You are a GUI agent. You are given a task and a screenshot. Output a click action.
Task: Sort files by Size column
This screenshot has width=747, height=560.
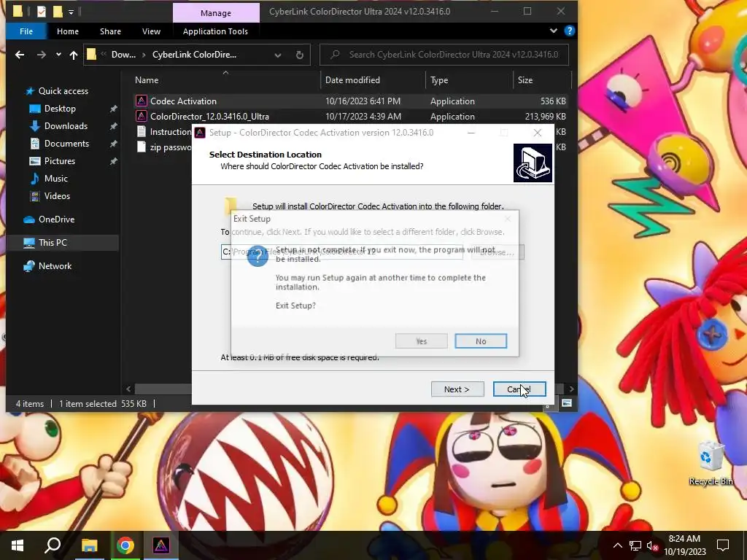(x=525, y=80)
